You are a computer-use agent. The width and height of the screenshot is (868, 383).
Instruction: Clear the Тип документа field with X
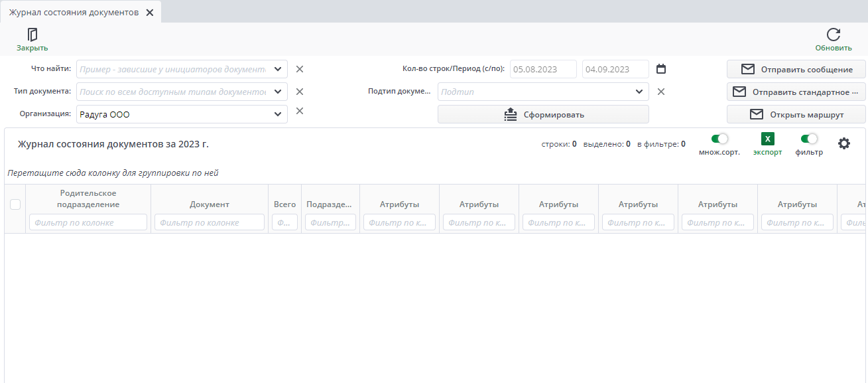click(299, 92)
